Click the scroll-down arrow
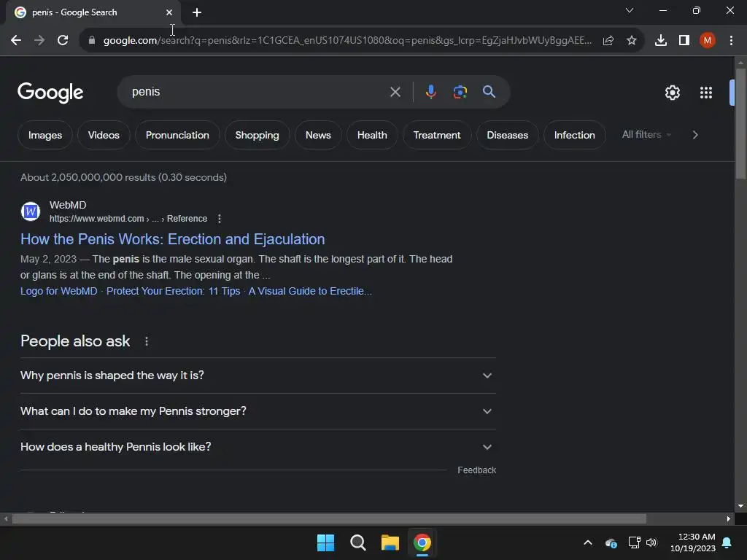This screenshot has width=747, height=560. pos(740,506)
